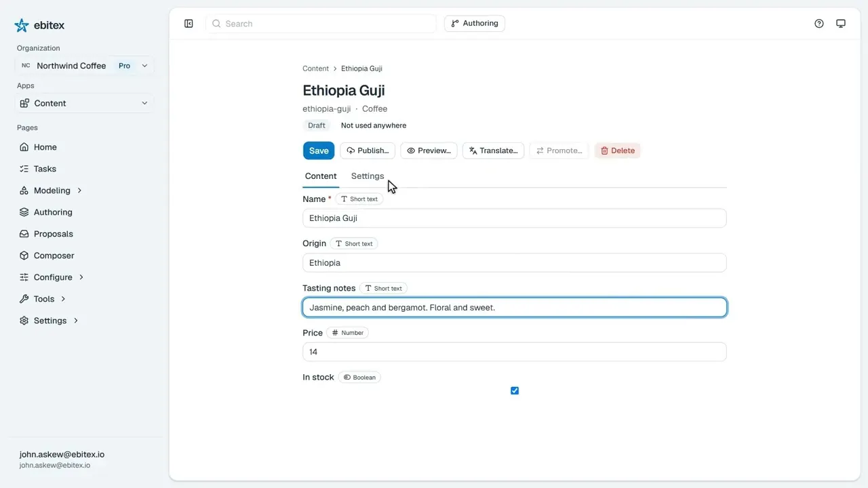Click the Home house icon
The width and height of the screenshot is (868, 488).
tap(24, 147)
